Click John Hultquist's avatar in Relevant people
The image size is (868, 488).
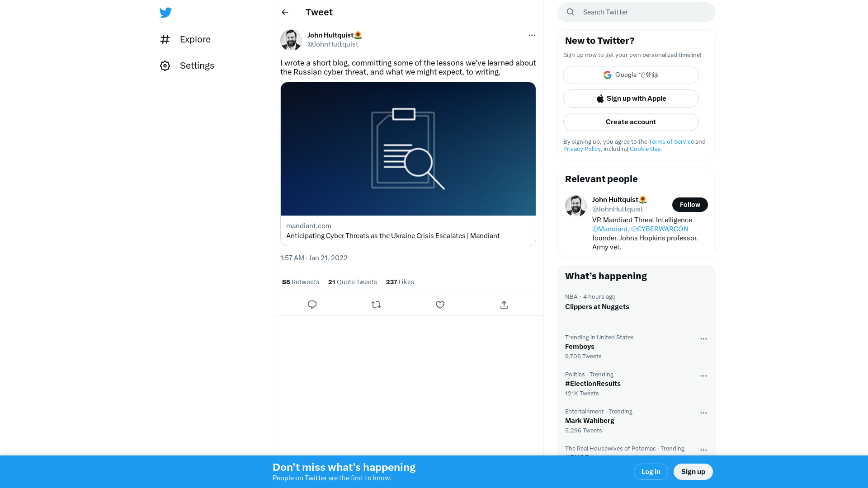(576, 206)
